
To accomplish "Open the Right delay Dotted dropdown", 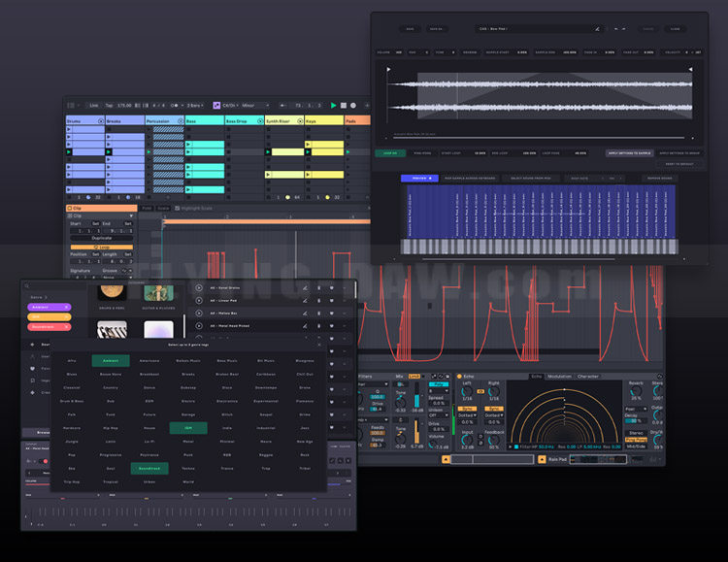I will 493,415.
